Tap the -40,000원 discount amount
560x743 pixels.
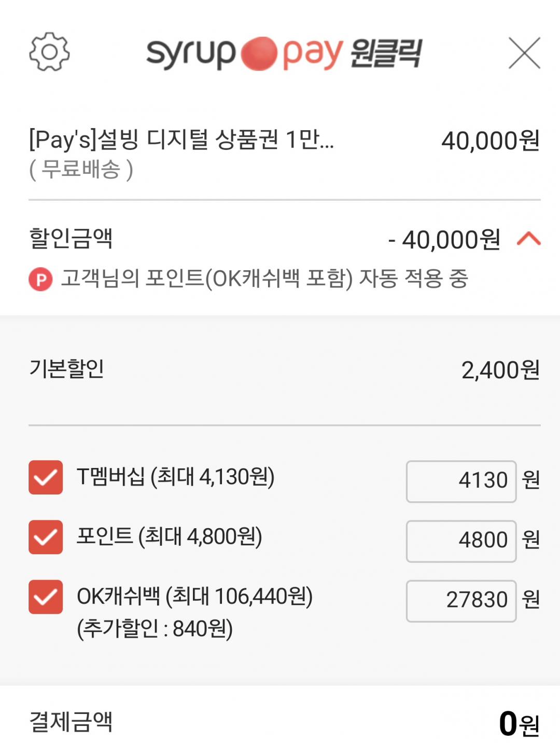coord(444,240)
